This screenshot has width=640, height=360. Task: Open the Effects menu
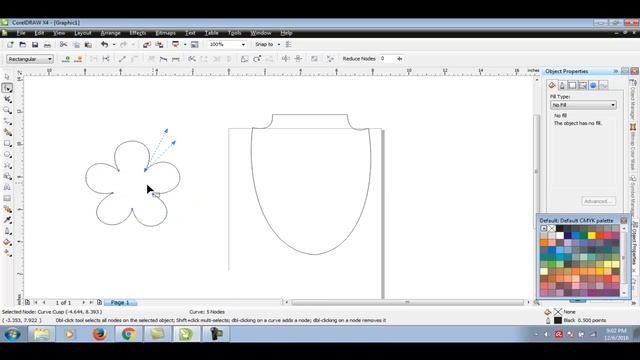coord(138,33)
